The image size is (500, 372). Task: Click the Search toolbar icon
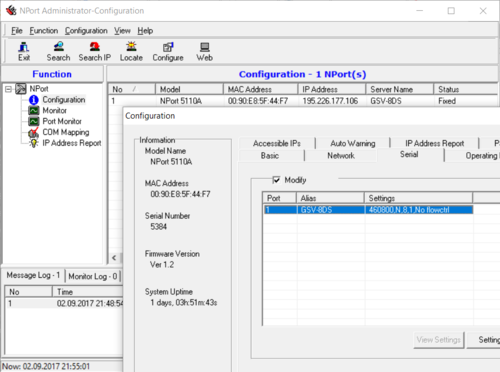click(58, 51)
